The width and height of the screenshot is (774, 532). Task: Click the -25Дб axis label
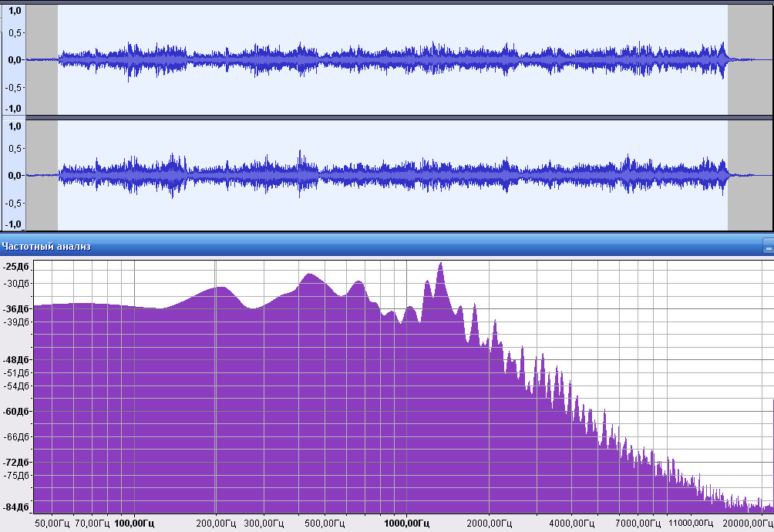(15, 267)
